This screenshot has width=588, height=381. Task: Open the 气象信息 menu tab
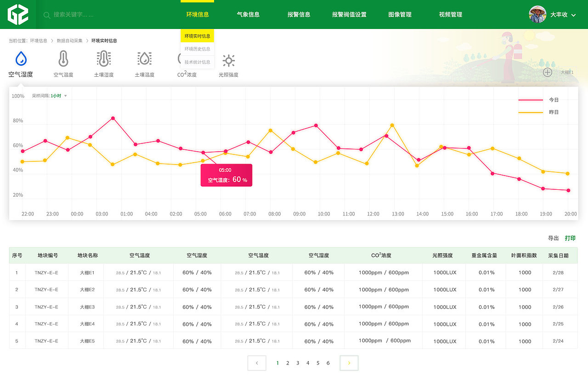click(248, 15)
